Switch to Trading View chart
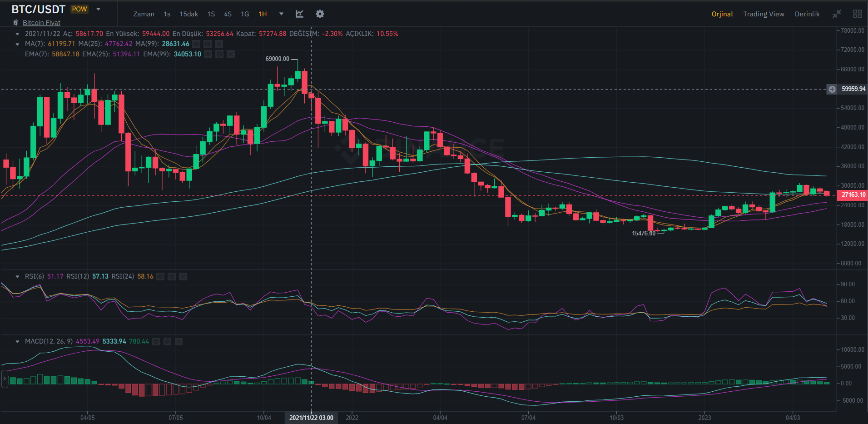 click(764, 14)
